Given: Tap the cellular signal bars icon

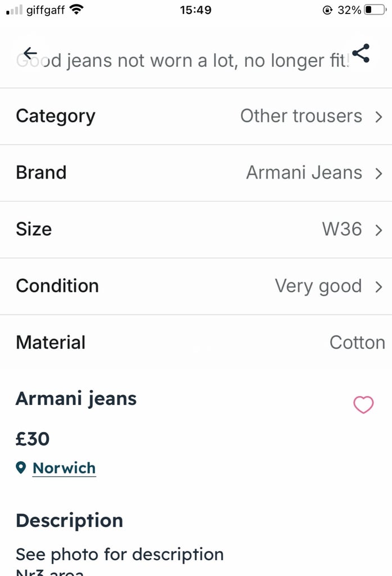Looking at the screenshot, I should click(14, 10).
